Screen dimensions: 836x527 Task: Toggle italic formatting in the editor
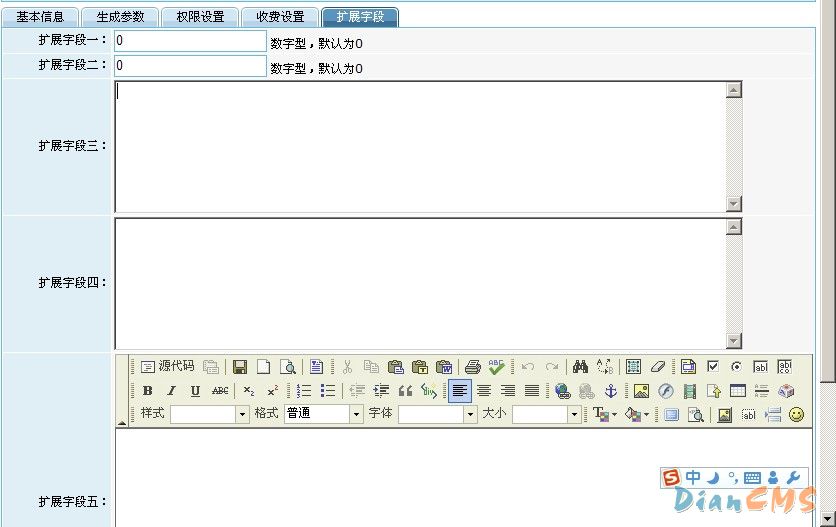[x=171, y=391]
